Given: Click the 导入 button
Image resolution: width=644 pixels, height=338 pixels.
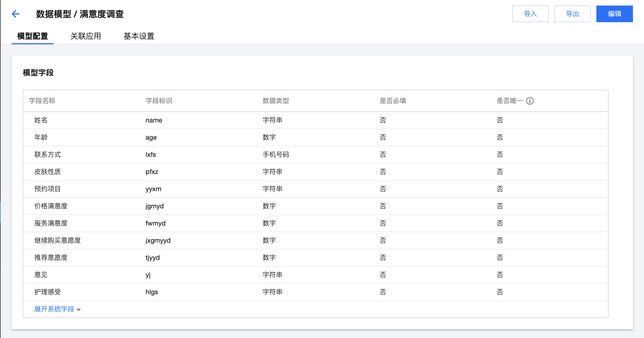Looking at the screenshot, I should tap(530, 14).
